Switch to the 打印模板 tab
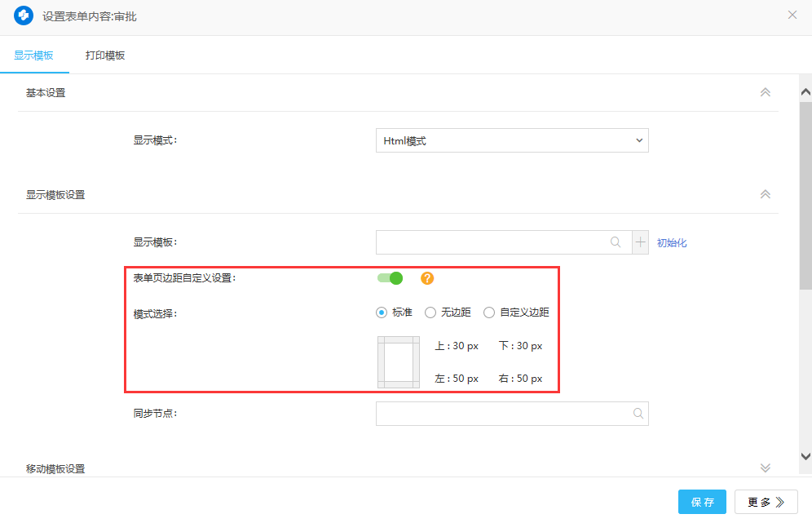This screenshot has height=523, width=812. tap(105, 55)
